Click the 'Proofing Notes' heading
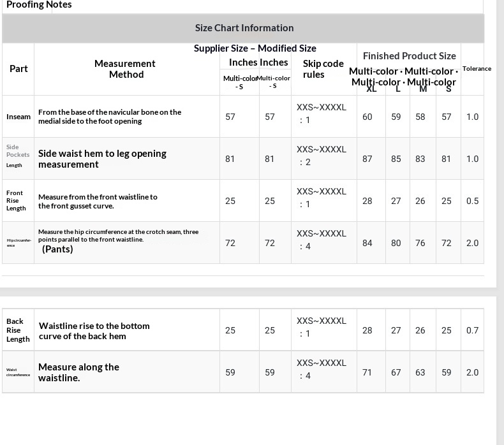Image resolution: width=504 pixels, height=445 pixels. [39, 4]
